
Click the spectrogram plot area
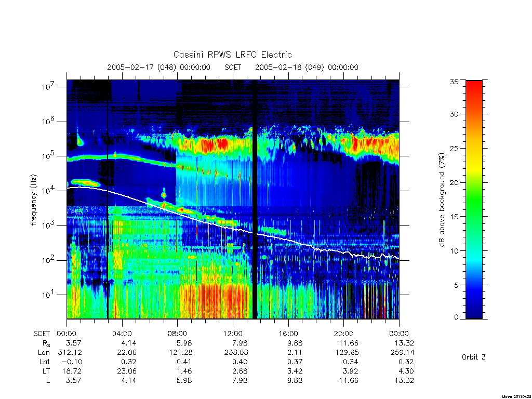click(x=233, y=199)
